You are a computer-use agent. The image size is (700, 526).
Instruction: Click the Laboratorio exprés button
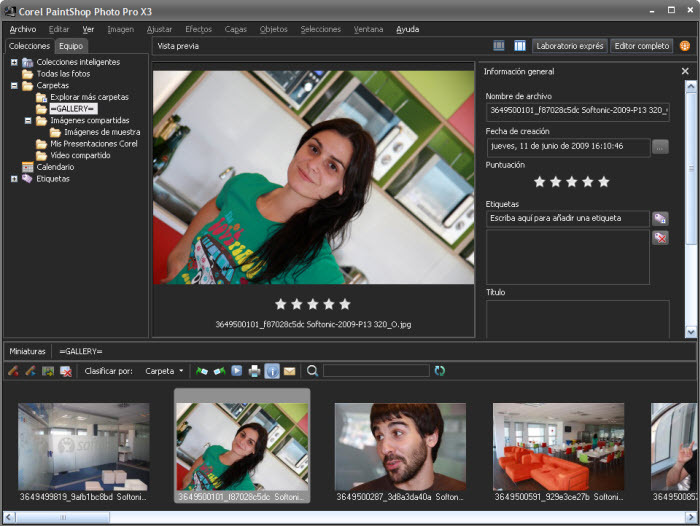click(x=569, y=46)
